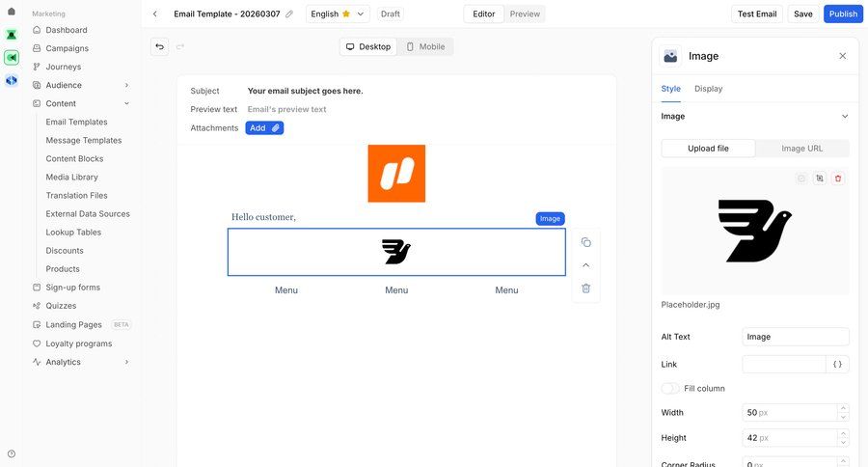Click the red delete image icon
Viewport: 868px width, 467px height.
(837, 179)
